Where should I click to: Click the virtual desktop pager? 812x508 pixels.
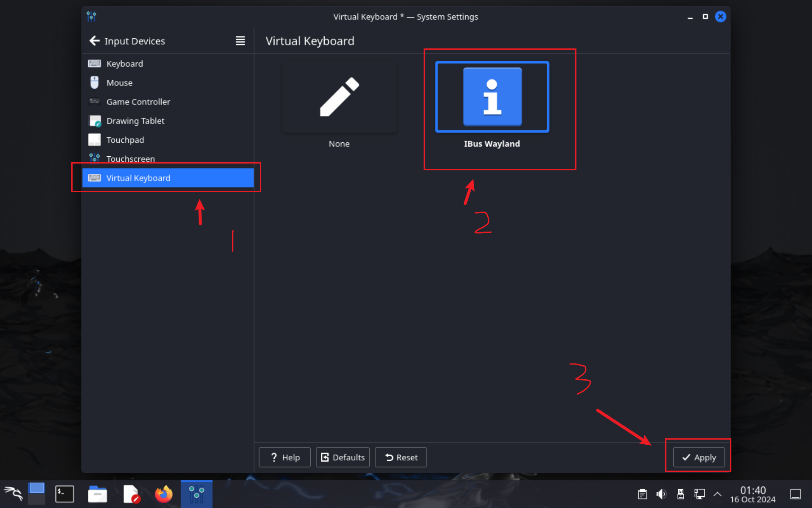point(37,494)
